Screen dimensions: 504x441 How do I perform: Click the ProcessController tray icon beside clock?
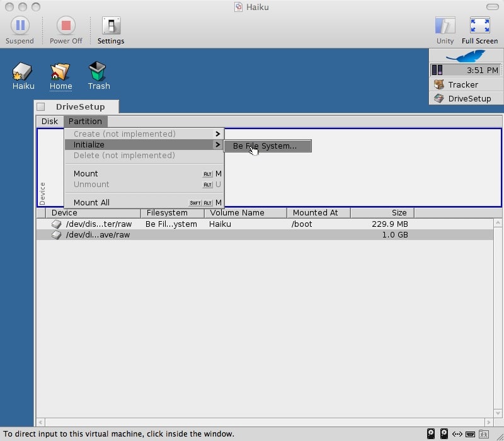[437, 70]
